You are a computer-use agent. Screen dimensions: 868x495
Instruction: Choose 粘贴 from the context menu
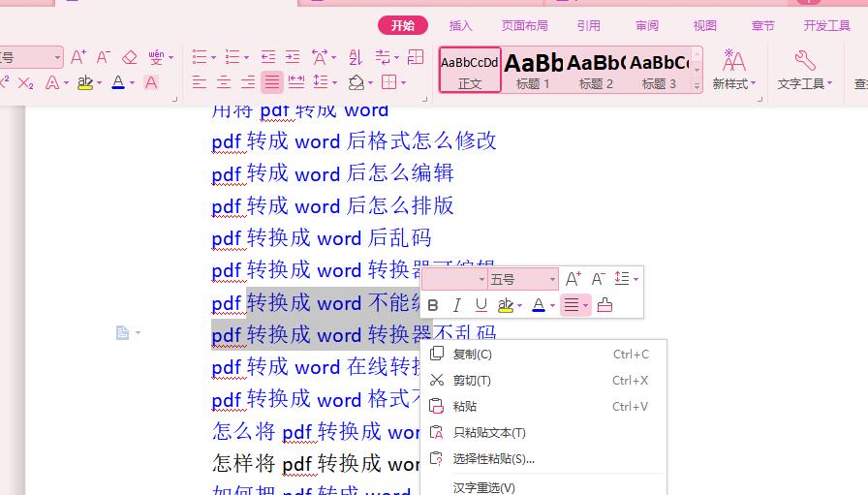coord(543,407)
